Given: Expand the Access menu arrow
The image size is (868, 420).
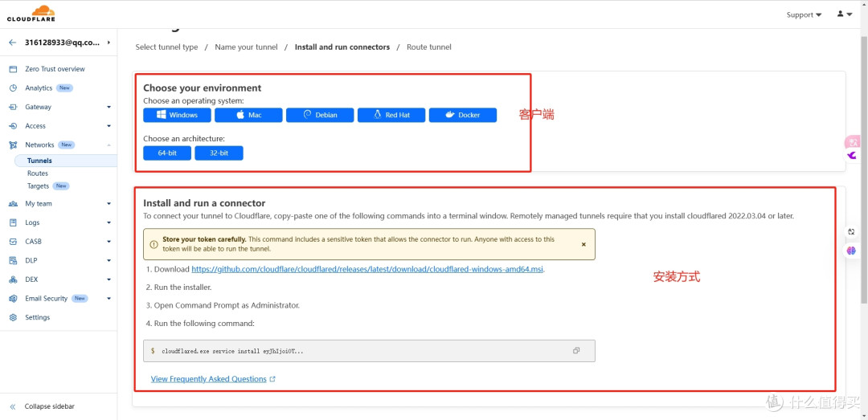Looking at the screenshot, I should pos(108,126).
